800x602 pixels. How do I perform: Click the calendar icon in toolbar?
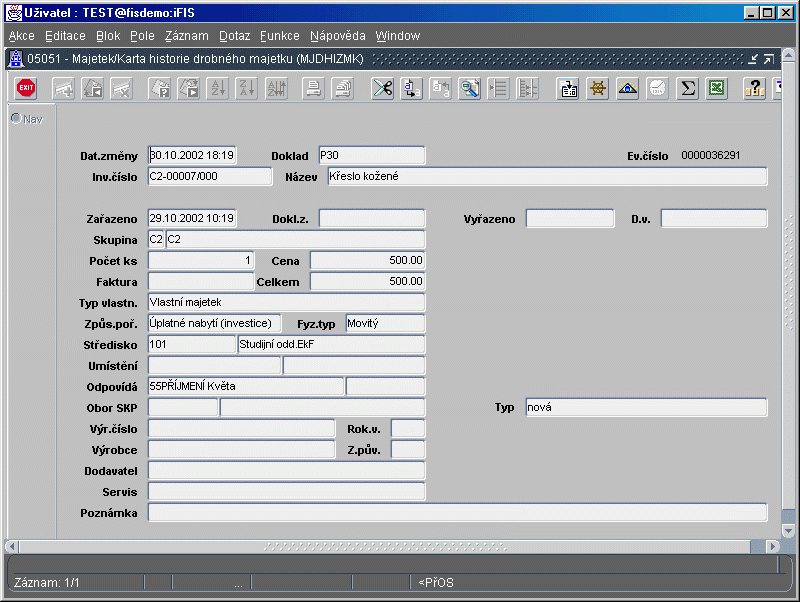(x=569, y=89)
